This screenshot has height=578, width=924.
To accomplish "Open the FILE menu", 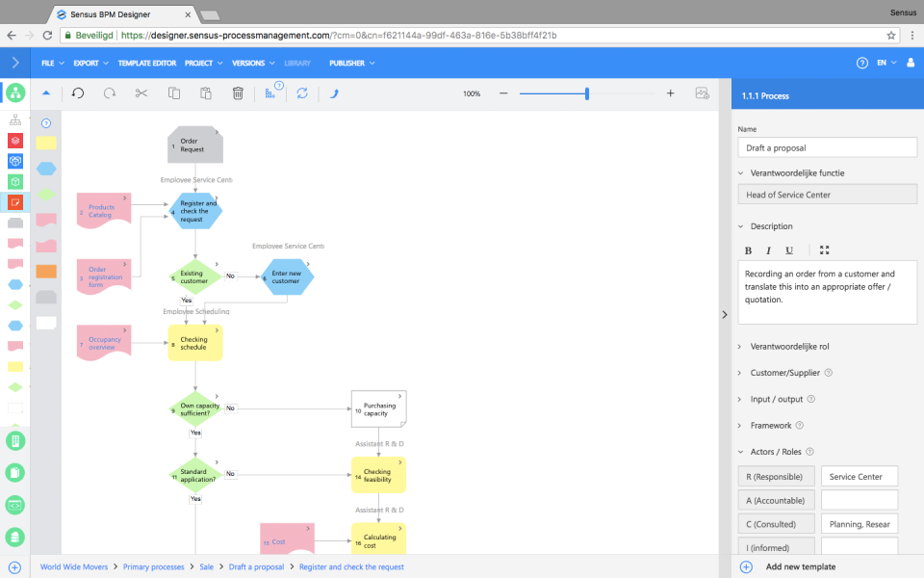I will (x=52, y=64).
